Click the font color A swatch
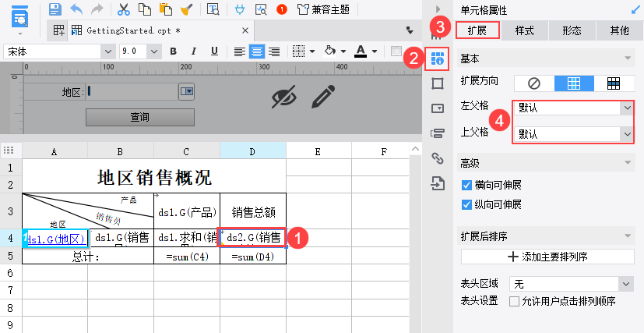Screen dimensions: 644x333 coord(361,51)
